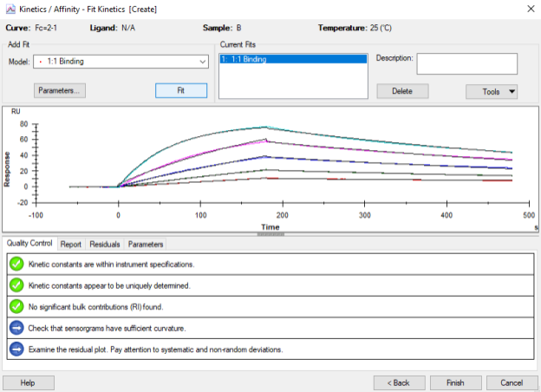This screenshot has width=541, height=392.
Task: Click the blue arrow icon for sensorgram curvature
Action: coord(16,328)
